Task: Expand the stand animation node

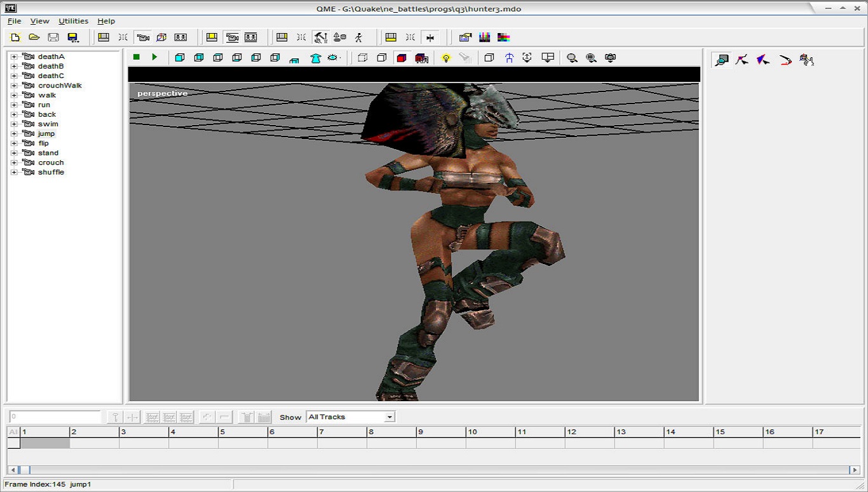Action: tap(14, 153)
